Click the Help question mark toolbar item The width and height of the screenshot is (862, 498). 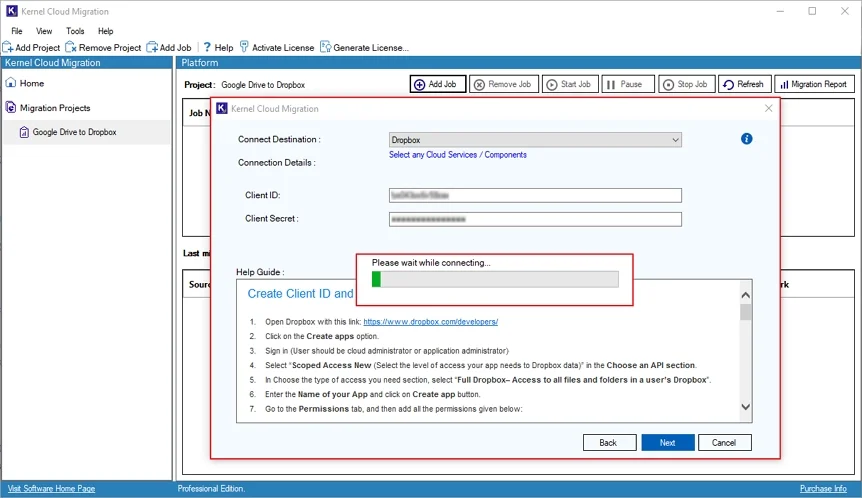point(218,48)
